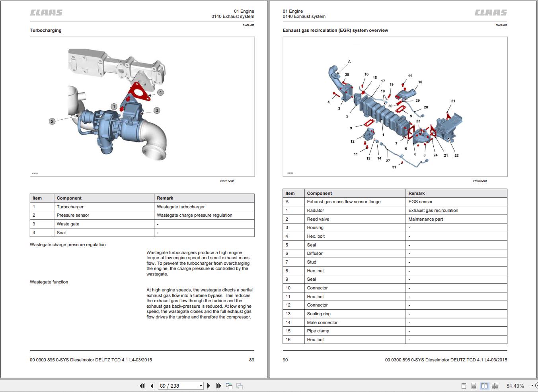Click the '01 Engine' header on the left page

click(x=244, y=11)
